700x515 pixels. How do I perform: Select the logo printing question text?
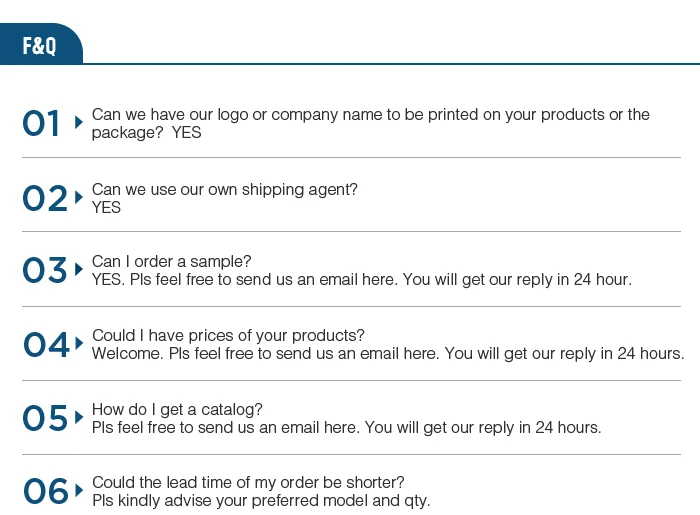point(370,115)
